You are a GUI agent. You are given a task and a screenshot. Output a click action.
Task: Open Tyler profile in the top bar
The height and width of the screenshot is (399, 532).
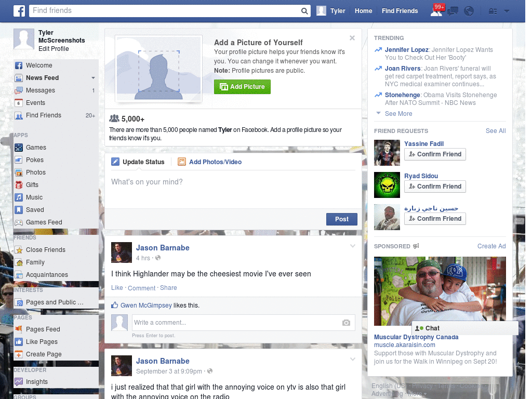coord(331,11)
